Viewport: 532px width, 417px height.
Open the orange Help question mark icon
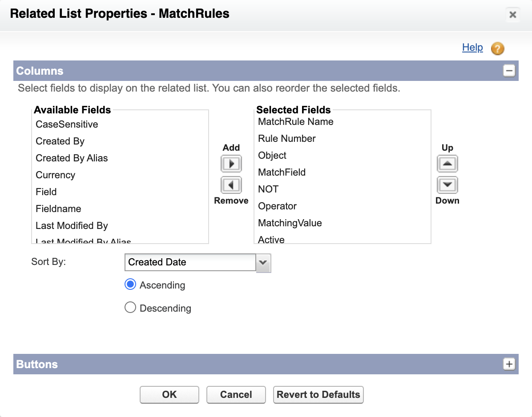click(497, 48)
